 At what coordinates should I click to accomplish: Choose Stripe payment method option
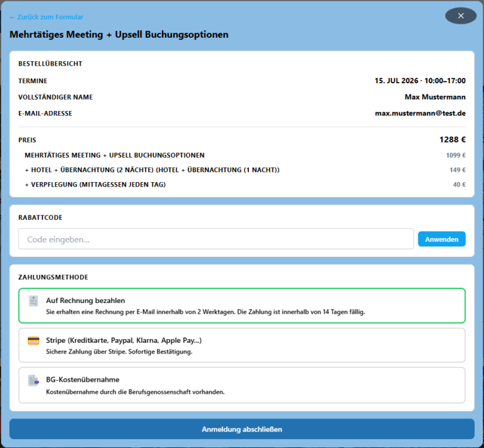point(242,345)
